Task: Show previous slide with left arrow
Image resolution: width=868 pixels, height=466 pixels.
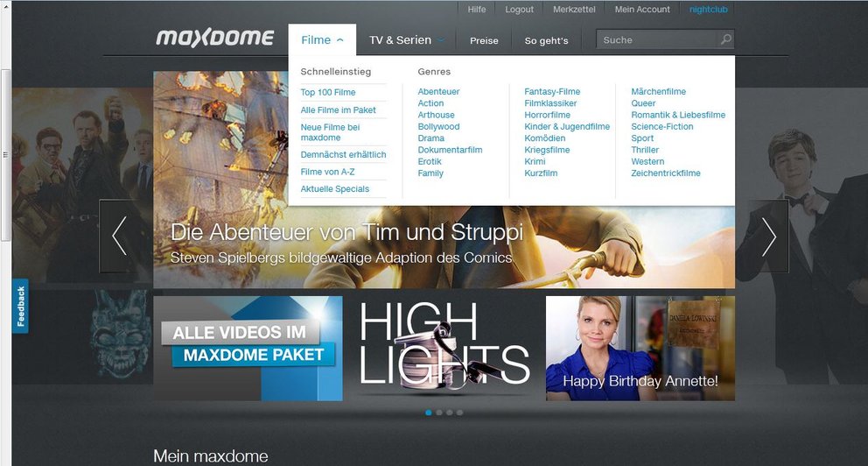Action: [x=120, y=236]
